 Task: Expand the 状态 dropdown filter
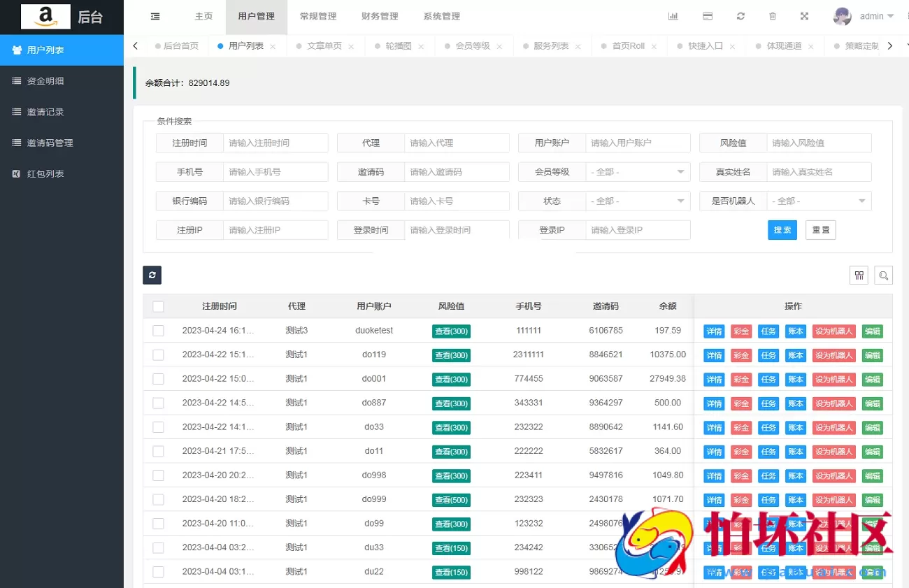(x=638, y=201)
